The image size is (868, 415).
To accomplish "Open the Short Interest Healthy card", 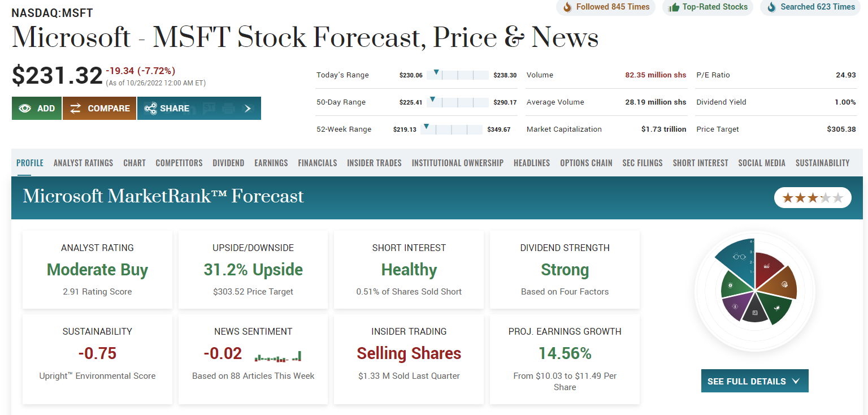I will pos(409,270).
